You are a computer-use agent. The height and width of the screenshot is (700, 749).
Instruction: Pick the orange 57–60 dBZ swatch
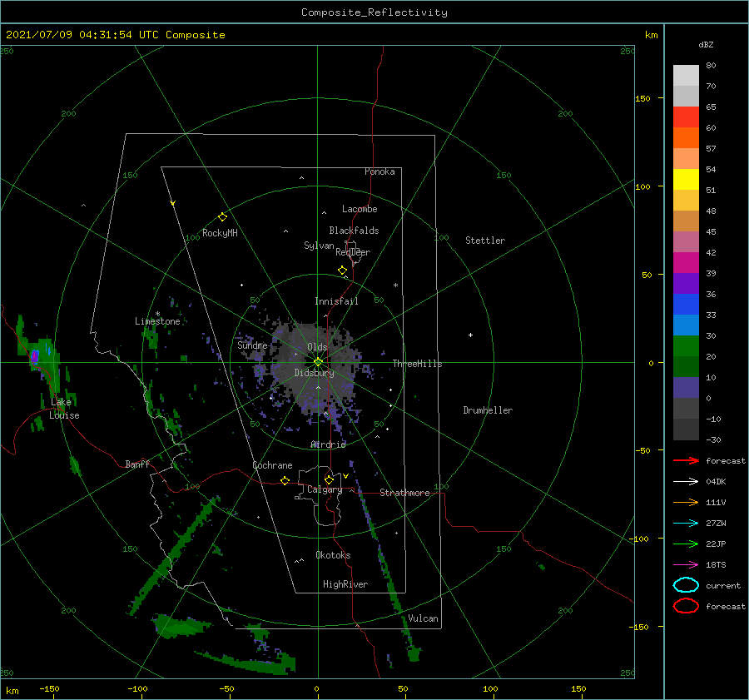[x=686, y=138]
